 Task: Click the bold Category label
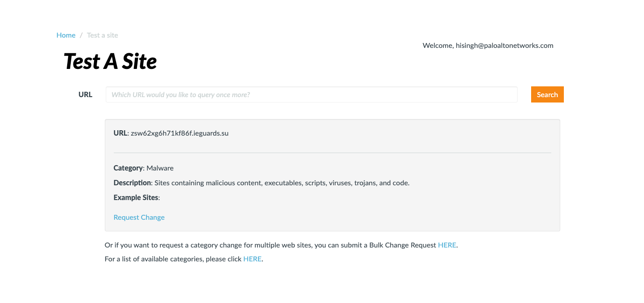tap(128, 168)
